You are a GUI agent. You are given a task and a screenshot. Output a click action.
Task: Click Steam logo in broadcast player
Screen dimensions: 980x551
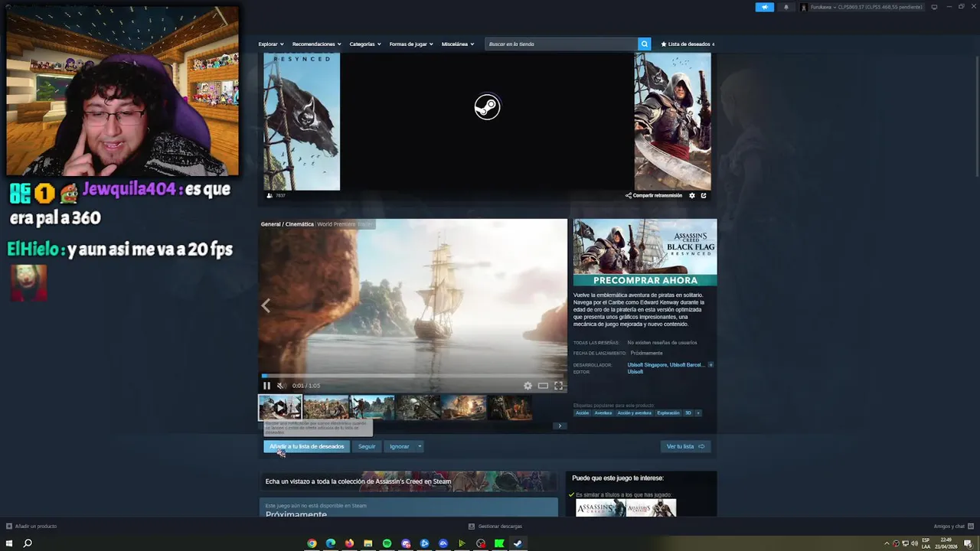487,106
